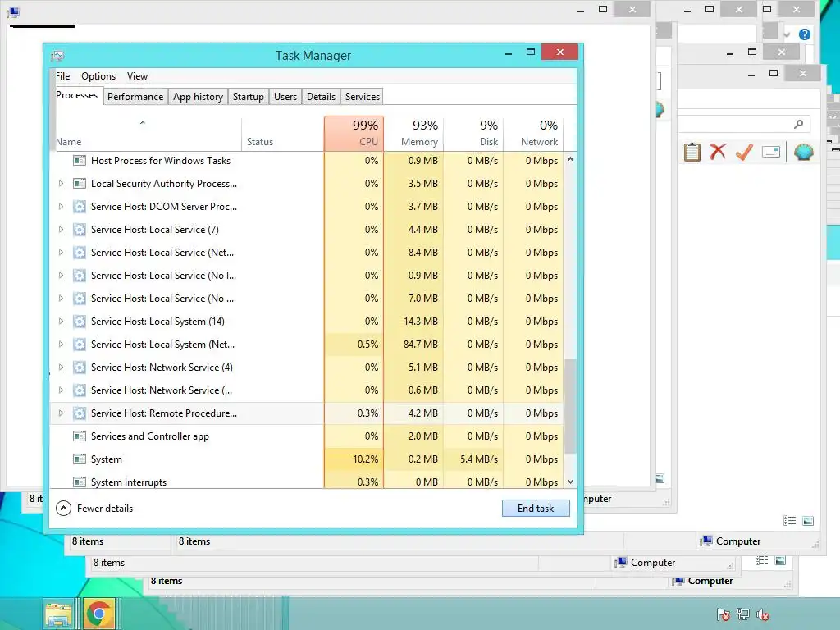Sort processes by the Memory column
This screenshot has width=840, height=630.
(413, 134)
